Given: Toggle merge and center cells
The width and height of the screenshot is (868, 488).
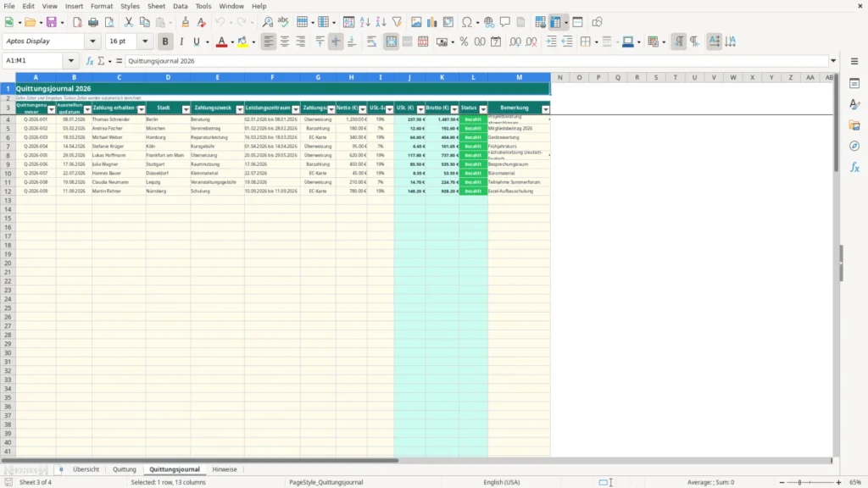Looking at the screenshot, I should tap(391, 42).
